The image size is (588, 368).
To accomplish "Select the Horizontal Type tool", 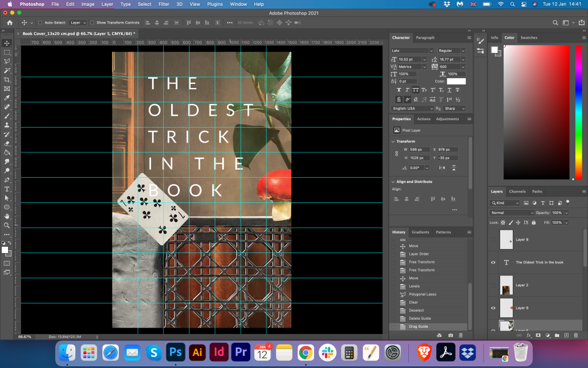I will pos(7,189).
